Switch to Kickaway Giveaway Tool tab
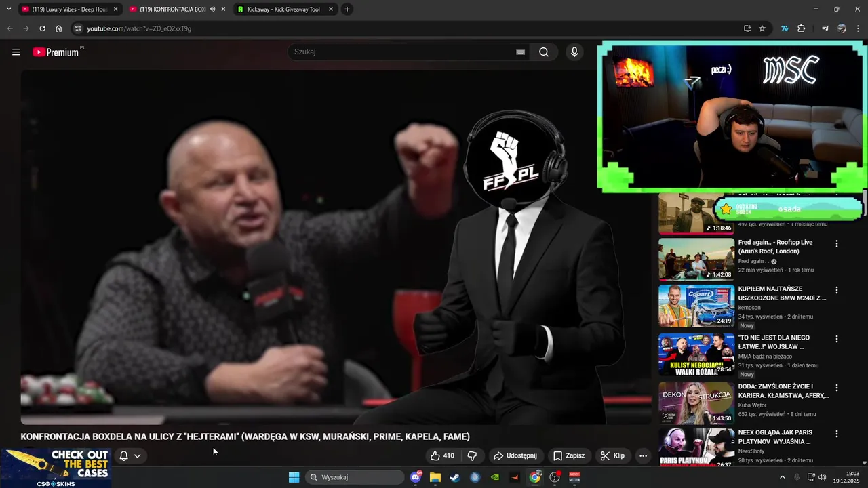868x488 pixels. click(x=285, y=9)
